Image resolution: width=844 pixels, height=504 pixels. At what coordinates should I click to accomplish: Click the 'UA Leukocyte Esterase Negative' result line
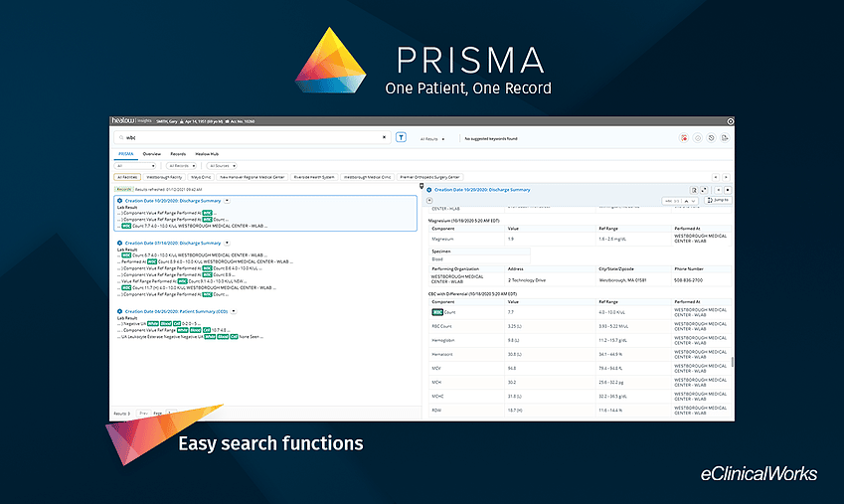click(191, 337)
